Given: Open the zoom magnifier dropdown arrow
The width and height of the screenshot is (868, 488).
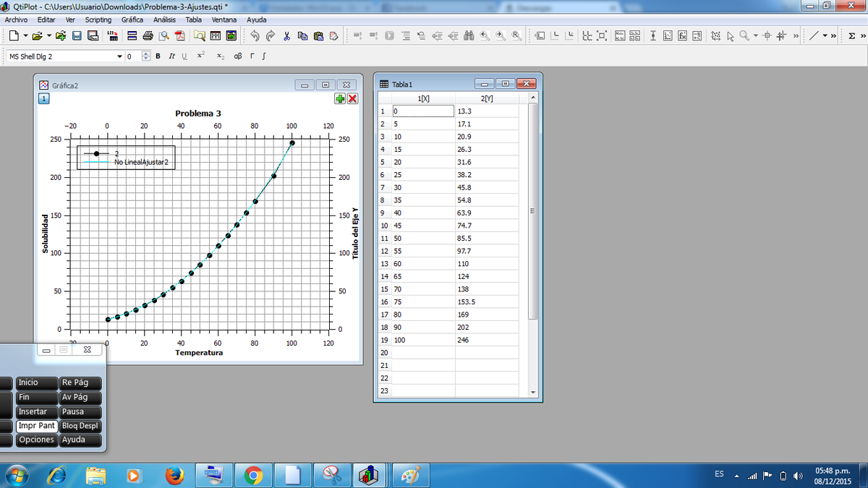Looking at the screenshot, I should point(755,35).
